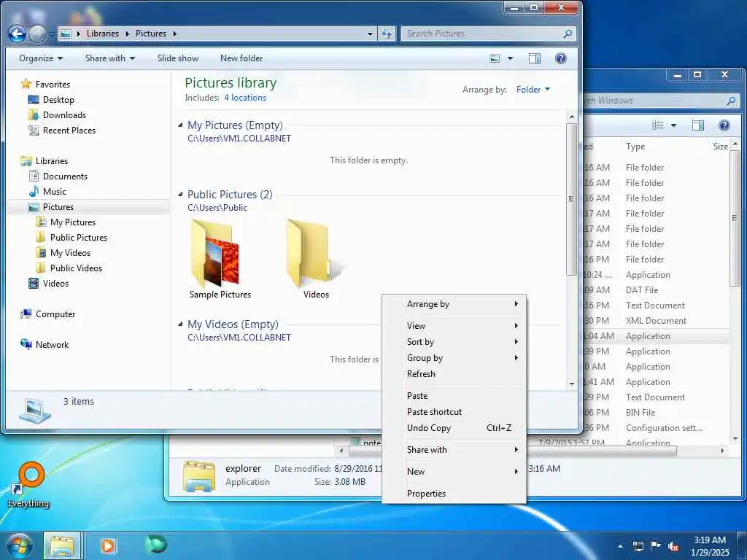Image resolution: width=747 pixels, height=560 pixels.
Task: Open the Sort by submenu
Action: tap(454, 342)
